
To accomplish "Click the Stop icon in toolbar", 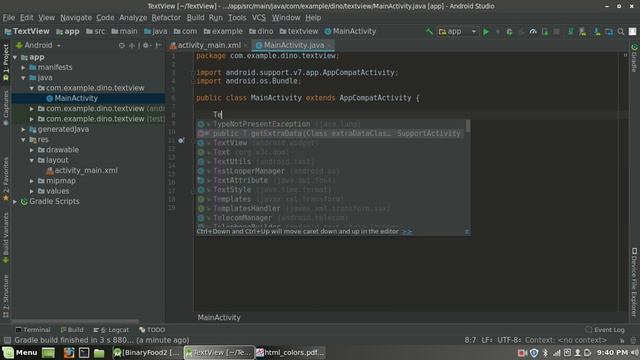I will [x=556, y=31].
